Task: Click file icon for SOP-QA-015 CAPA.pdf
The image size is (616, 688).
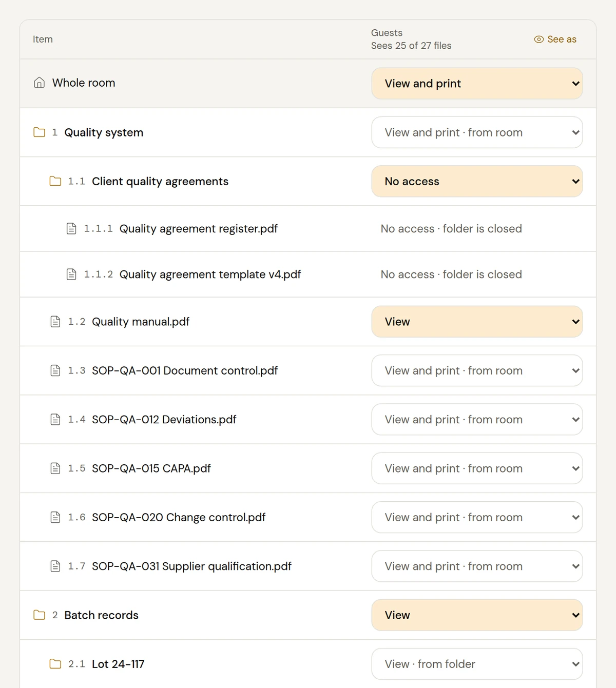Action: pyautogui.click(x=55, y=468)
